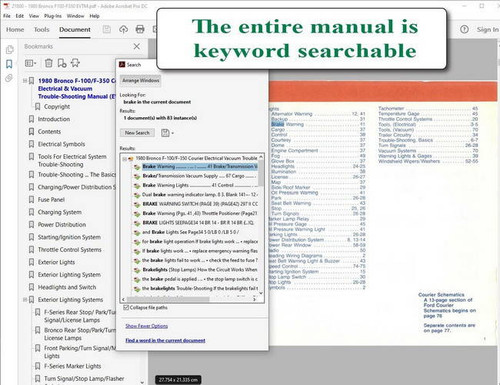Image resolution: width=500 pixels, height=385 pixels.
Task: Click the Power Distribution bookmark icon
Action: coord(31,225)
